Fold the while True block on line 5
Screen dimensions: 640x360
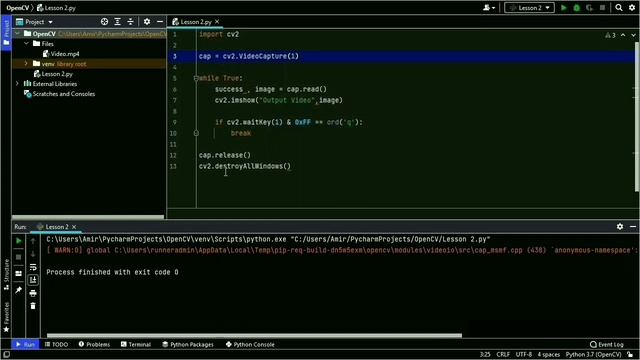[x=196, y=78]
